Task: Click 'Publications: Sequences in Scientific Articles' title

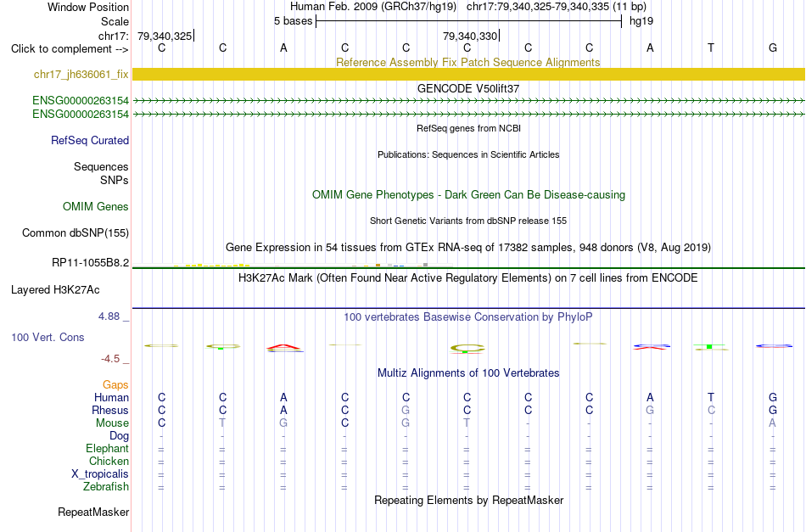Action: coord(468,154)
